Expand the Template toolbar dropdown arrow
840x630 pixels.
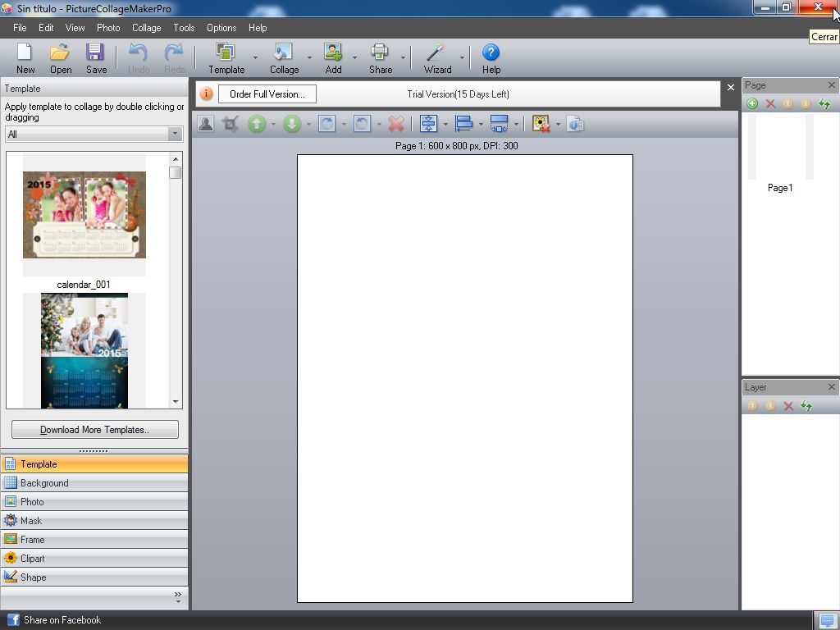point(255,58)
